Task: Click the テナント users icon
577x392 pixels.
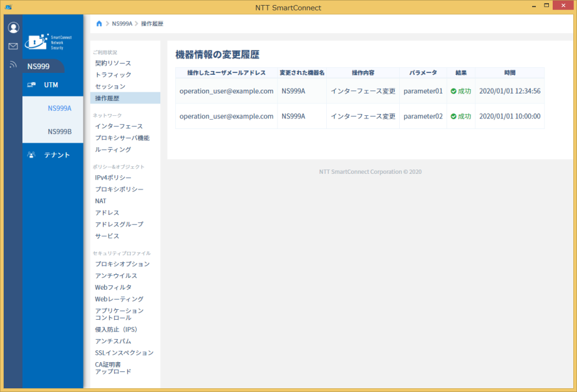Action: pyautogui.click(x=31, y=155)
